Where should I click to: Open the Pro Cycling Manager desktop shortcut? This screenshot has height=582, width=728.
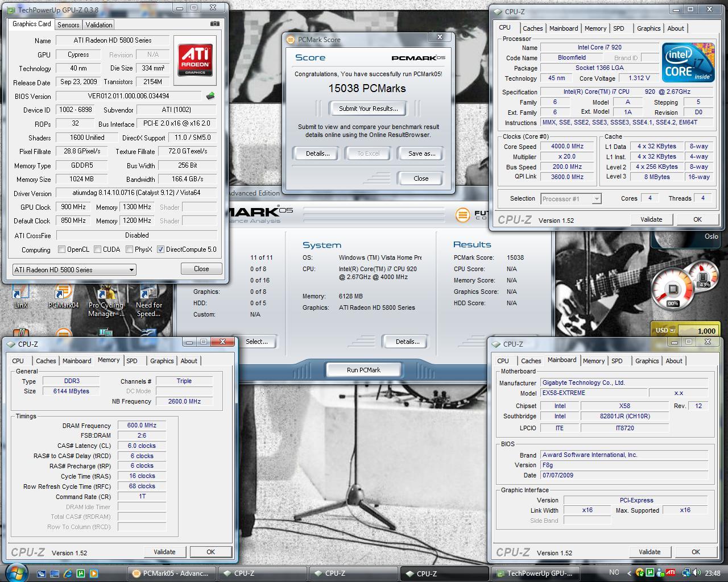[x=106, y=301]
